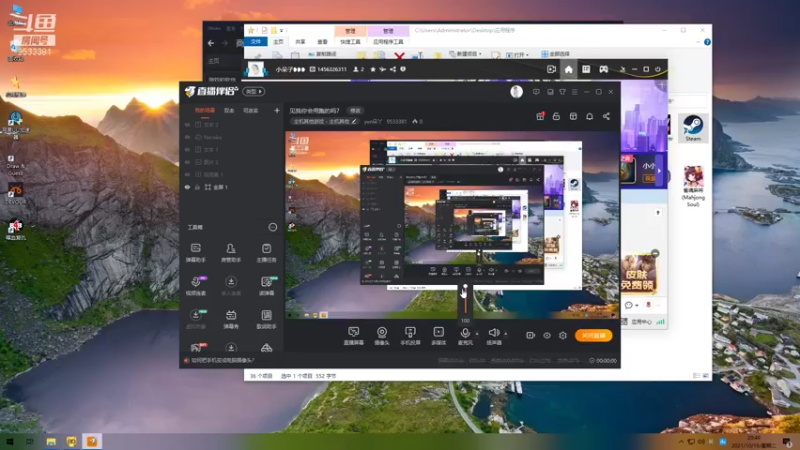Open the File tab in explorer ribbon
800x450 pixels.
pos(256,41)
